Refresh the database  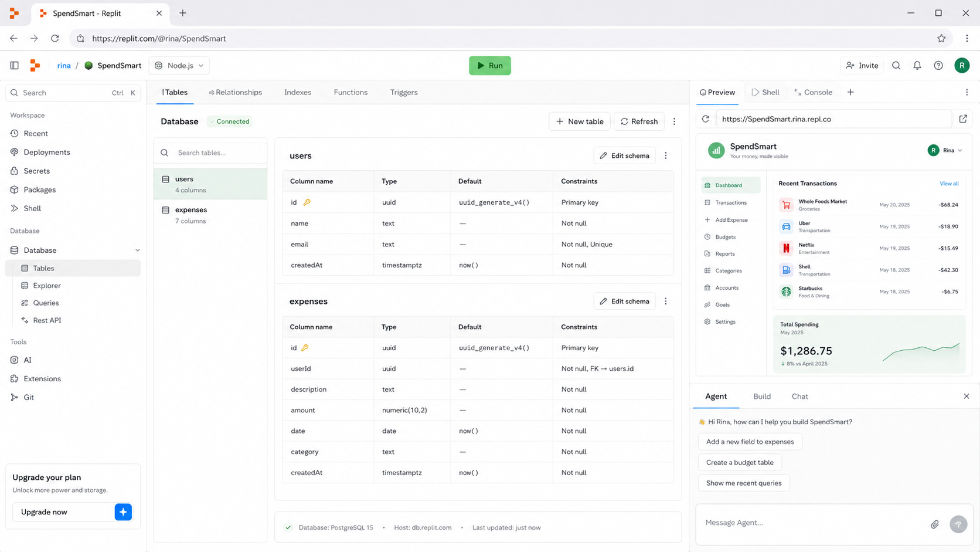coord(639,121)
